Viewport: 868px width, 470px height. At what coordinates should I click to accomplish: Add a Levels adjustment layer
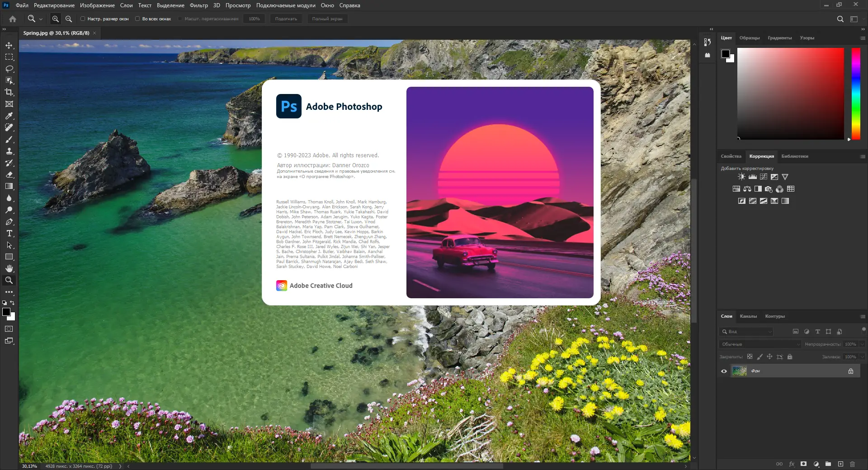753,177
